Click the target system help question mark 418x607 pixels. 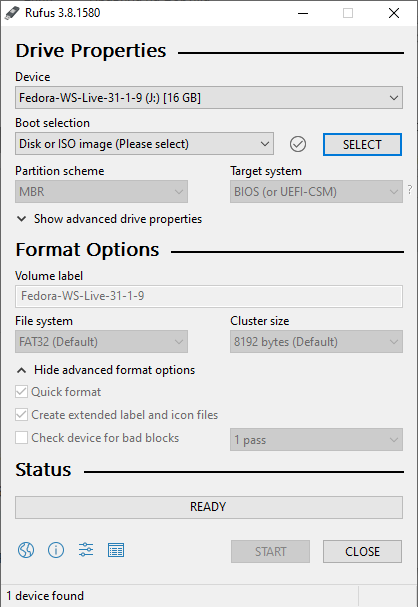410,190
